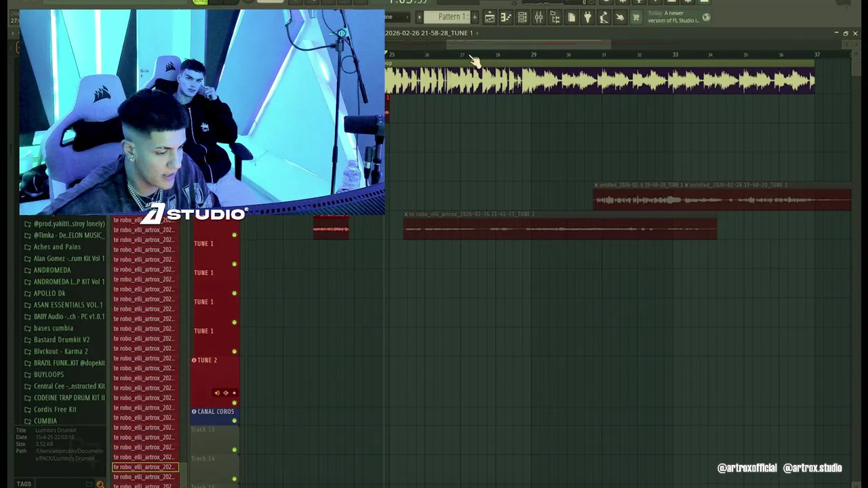Select the CANAL COROS track header
Image resolution: width=868 pixels, height=488 pixels.
[x=215, y=415]
